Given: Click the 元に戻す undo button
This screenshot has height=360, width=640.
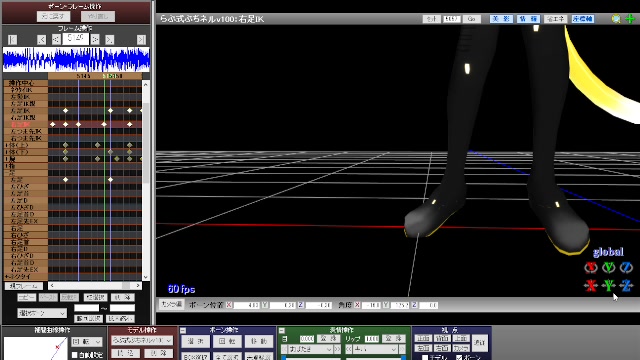Looking at the screenshot, I should (x=53, y=16).
